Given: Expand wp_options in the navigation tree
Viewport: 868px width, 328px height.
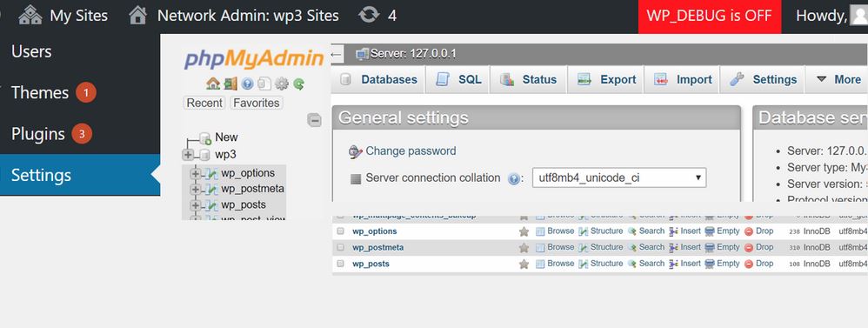Looking at the screenshot, I should [195, 174].
